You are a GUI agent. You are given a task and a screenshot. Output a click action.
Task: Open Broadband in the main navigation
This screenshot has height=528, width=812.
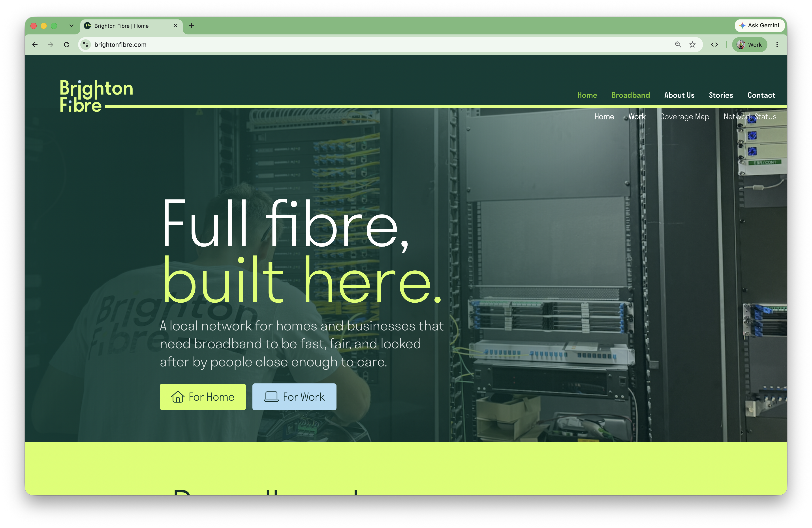(x=630, y=95)
